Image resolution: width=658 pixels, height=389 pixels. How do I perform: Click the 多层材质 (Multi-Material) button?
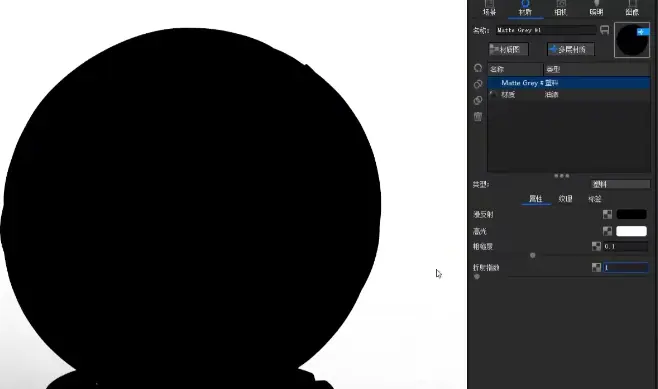tap(571, 49)
